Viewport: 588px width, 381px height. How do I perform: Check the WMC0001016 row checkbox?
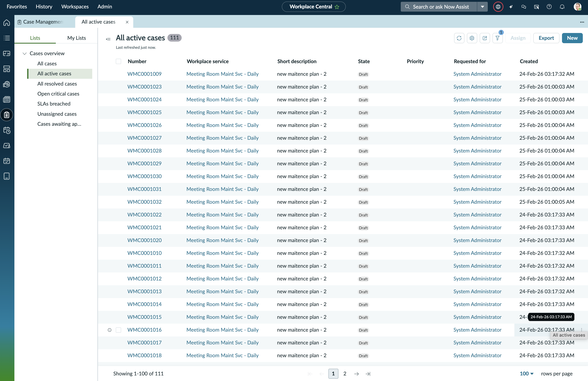pos(119,330)
